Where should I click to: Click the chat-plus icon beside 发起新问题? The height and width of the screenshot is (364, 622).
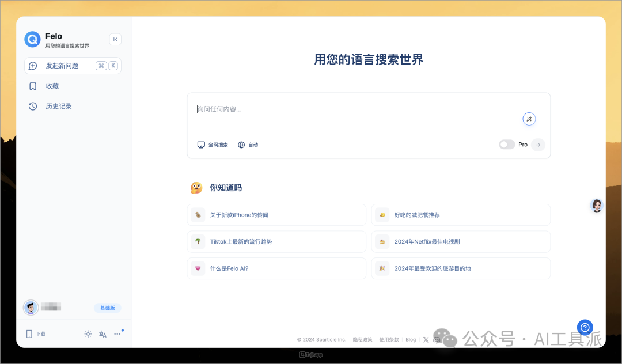33,66
